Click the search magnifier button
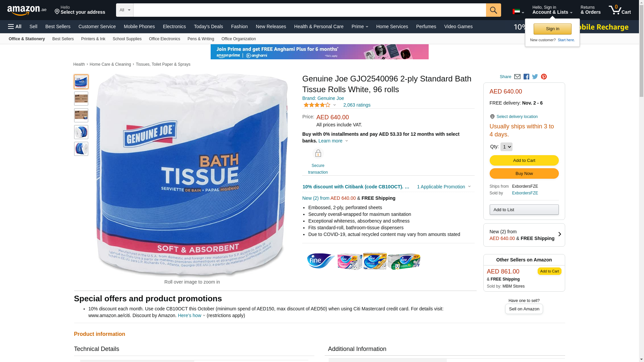Screen dimensions: 644x362 tap(493, 10)
